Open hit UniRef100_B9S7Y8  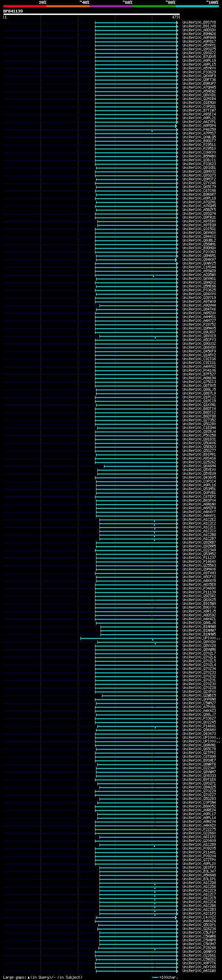(x=199, y=23)
